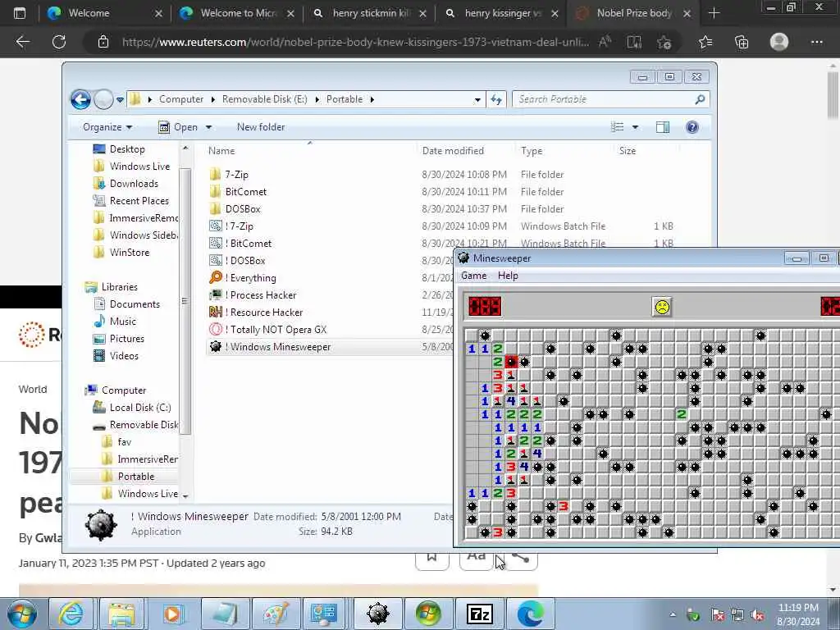Open the Minesweeper Help menu
Viewport: 840px width, 630px height.
coord(508,276)
